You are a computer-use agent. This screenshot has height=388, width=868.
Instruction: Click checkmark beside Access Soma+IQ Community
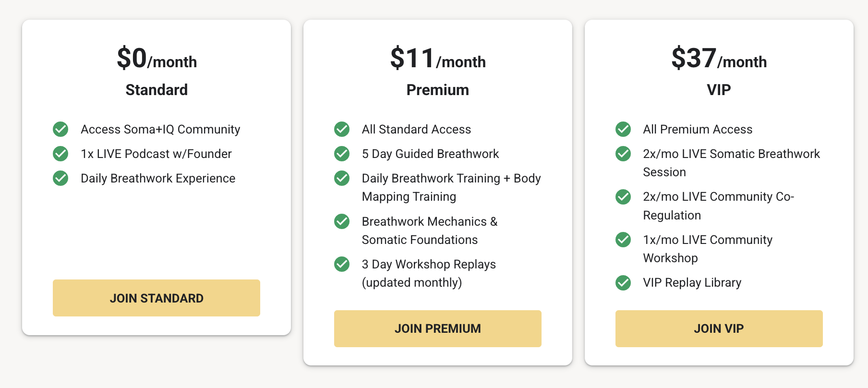(60, 129)
